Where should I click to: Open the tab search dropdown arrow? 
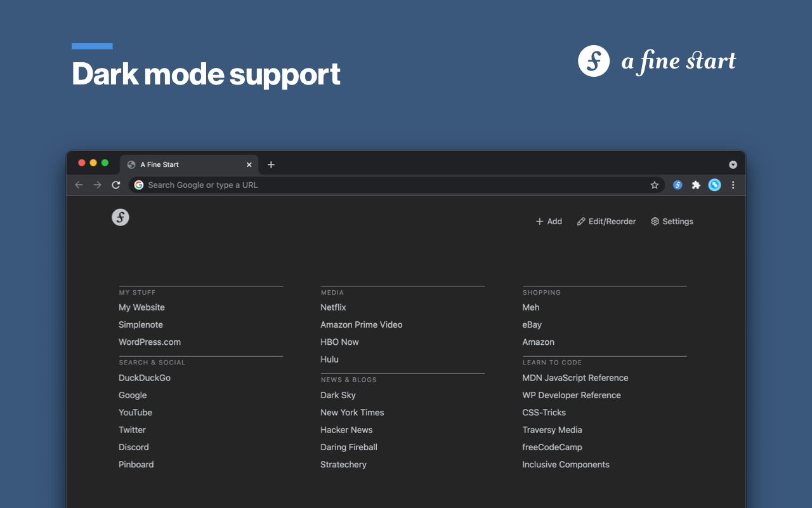[733, 164]
